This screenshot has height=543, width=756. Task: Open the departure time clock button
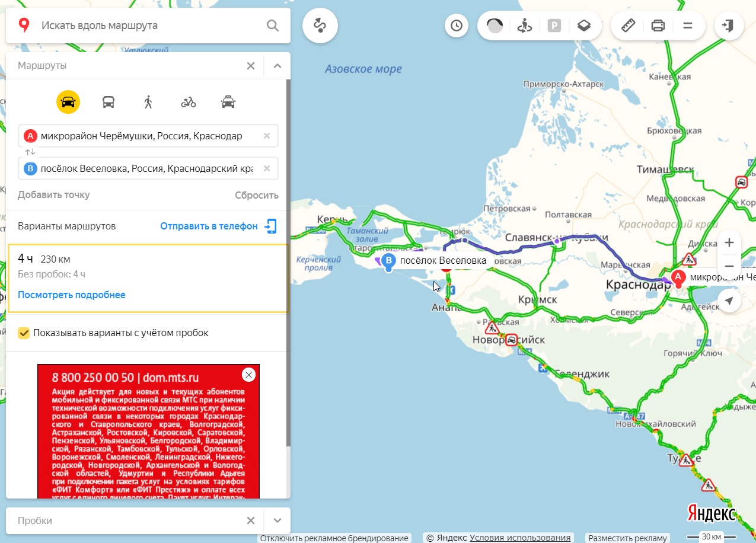[457, 25]
